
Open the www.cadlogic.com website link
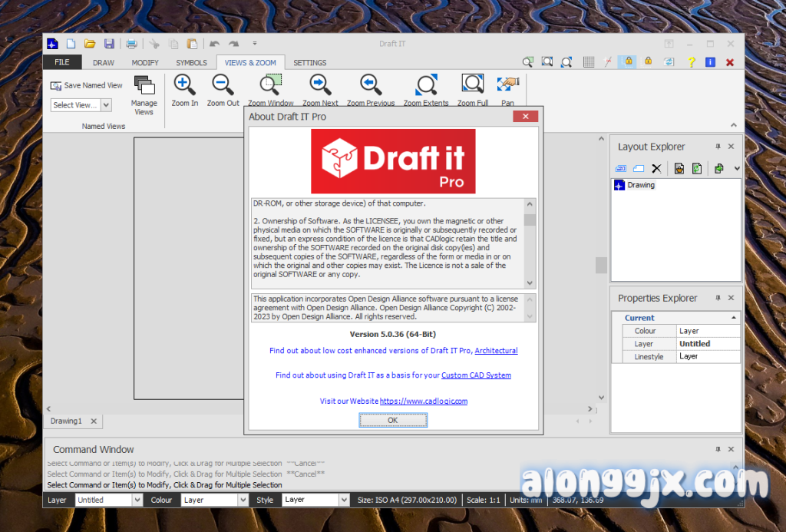pyautogui.click(x=424, y=401)
